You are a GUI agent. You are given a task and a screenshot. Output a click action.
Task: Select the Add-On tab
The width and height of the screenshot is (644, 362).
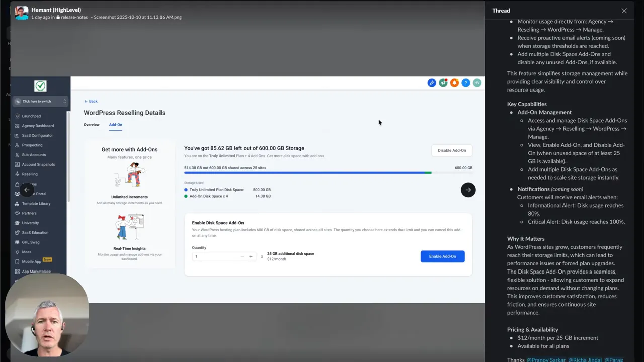116,125
